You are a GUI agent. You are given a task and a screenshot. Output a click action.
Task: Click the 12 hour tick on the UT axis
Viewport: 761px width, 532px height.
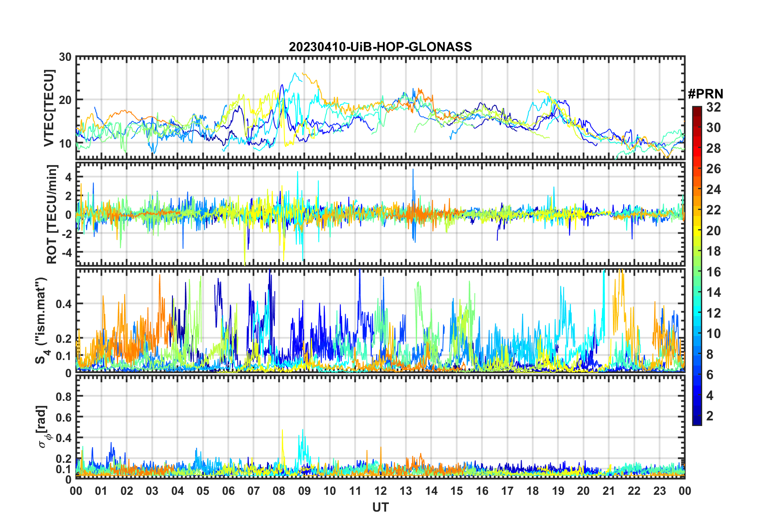pos(380,491)
